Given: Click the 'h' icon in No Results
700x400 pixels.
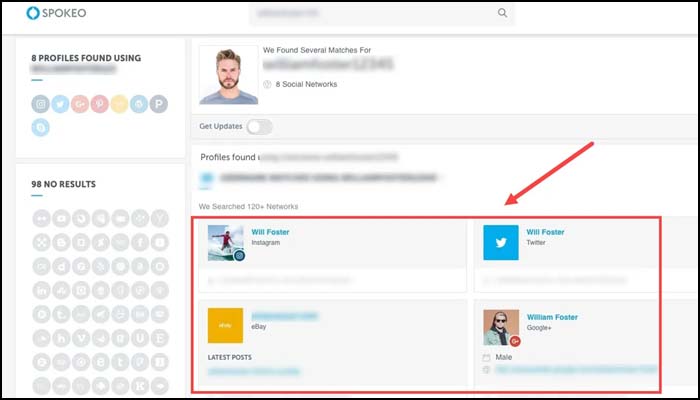Looking at the screenshot, I should coord(61,338).
